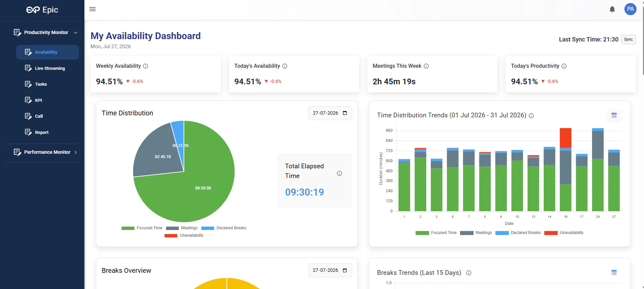Click the Report menu icon

point(28,132)
